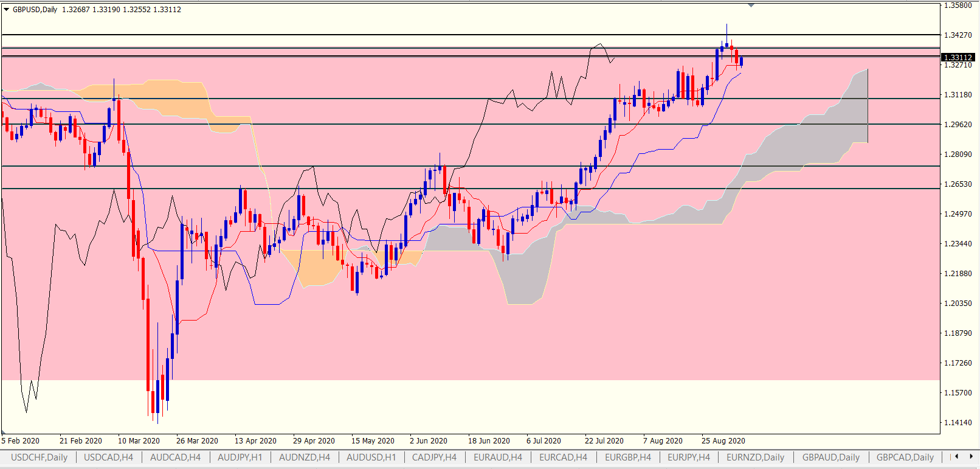Image resolution: width=980 pixels, height=469 pixels.
Task: Click the 1.15700 price axis label
Action: point(958,393)
